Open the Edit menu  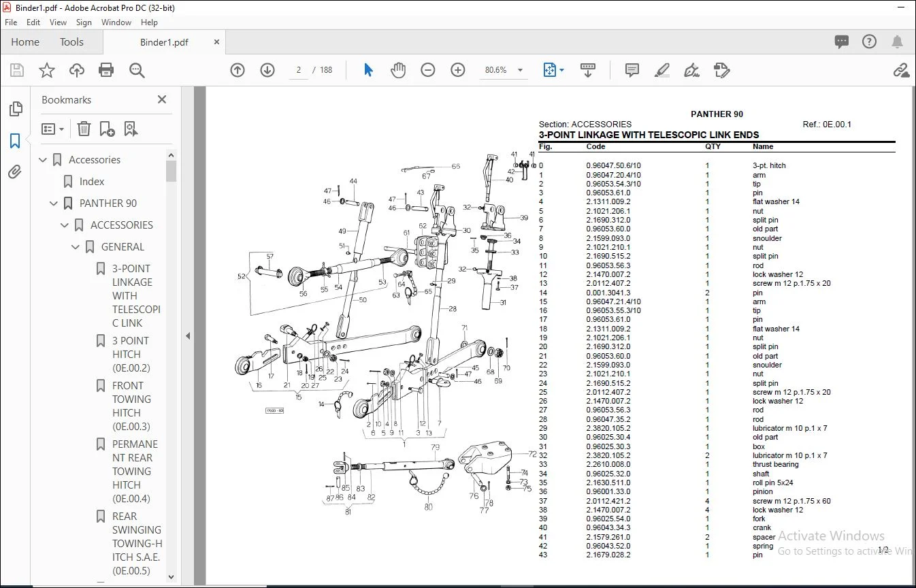33,22
